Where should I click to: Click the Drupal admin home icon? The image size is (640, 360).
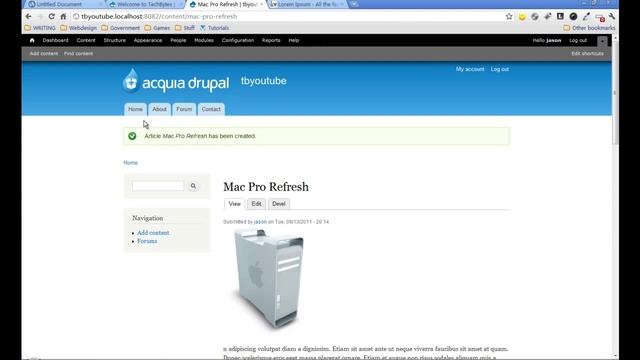tap(32, 40)
